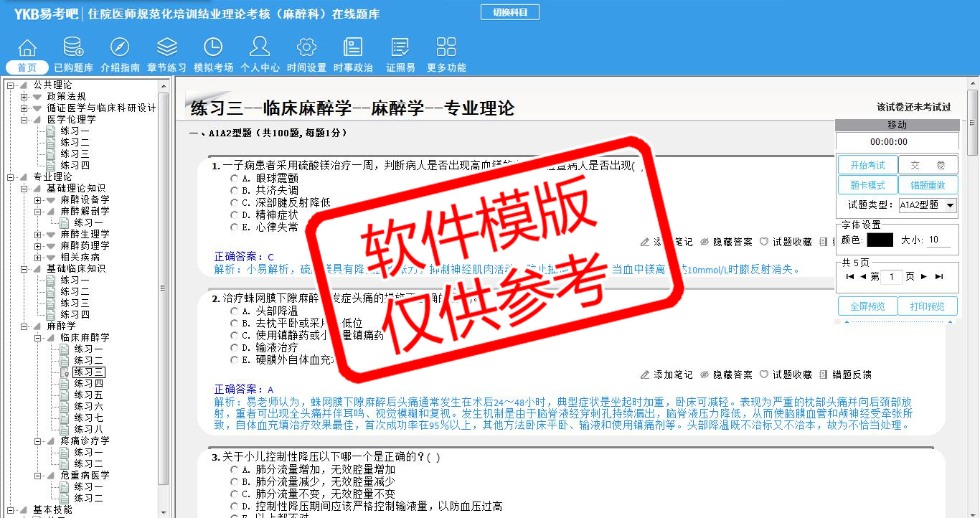Click the page number input field
This screenshot has width=980, height=518.
click(891, 277)
